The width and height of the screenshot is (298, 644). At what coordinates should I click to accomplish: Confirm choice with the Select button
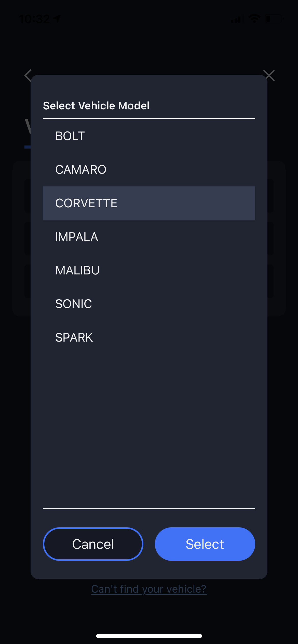point(205,544)
